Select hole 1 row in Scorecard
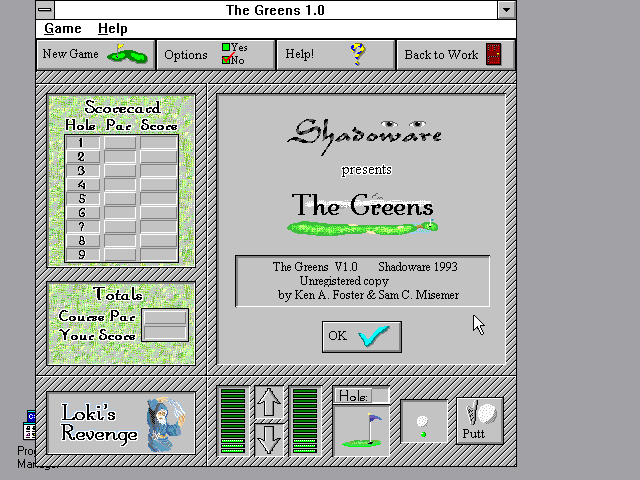640x480 pixels. coord(121,143)
